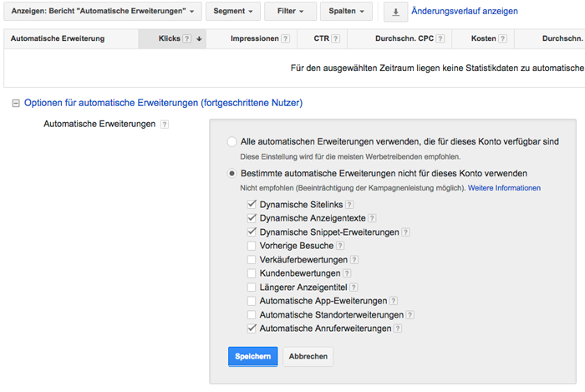Open help icon next to Durchschn. CPC
The image size is (585, 392).
tap(440, 38)
